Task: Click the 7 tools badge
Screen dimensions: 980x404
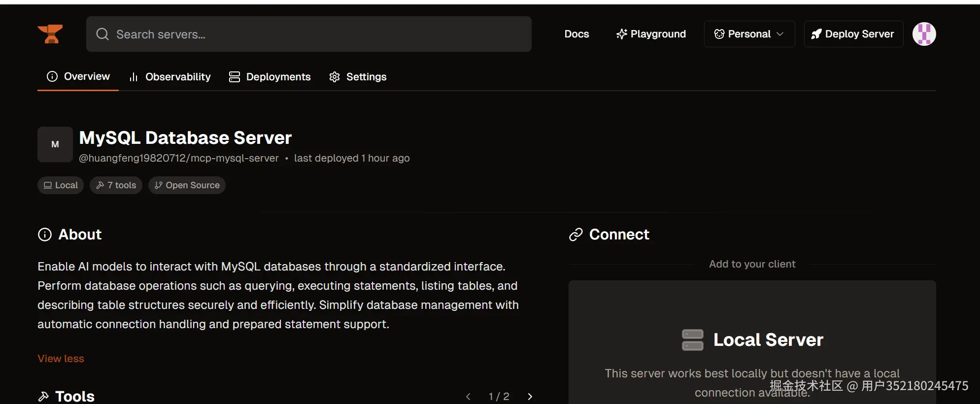Action: click(x=116, y=185)
